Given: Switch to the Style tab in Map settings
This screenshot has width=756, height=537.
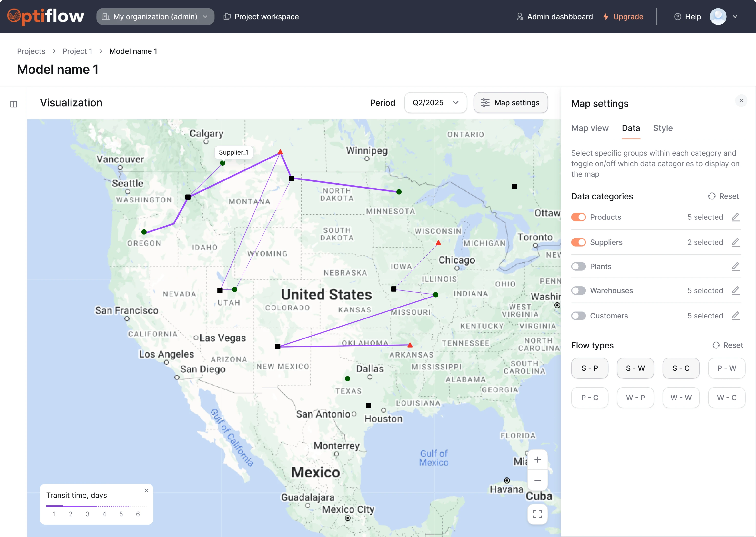Looking at the screenshot, I should 663,128.
